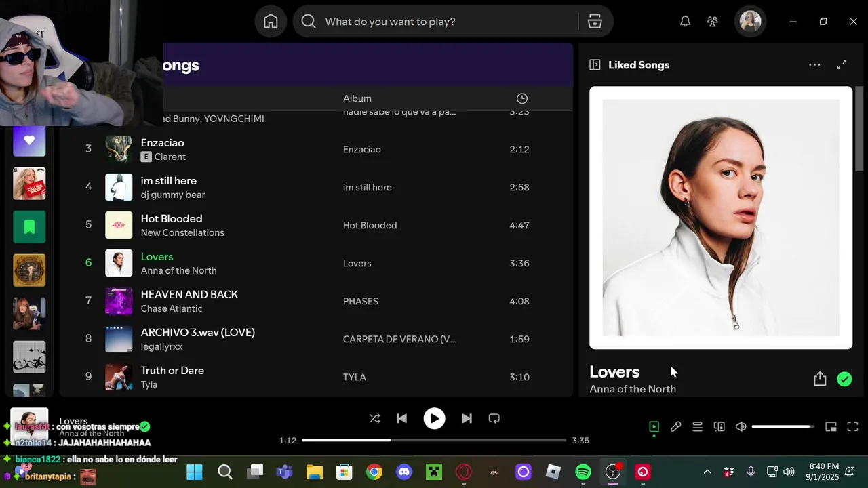Open the profile avatar menu
Viewport: 868px width, 488px height.
[x=750, y=22]
